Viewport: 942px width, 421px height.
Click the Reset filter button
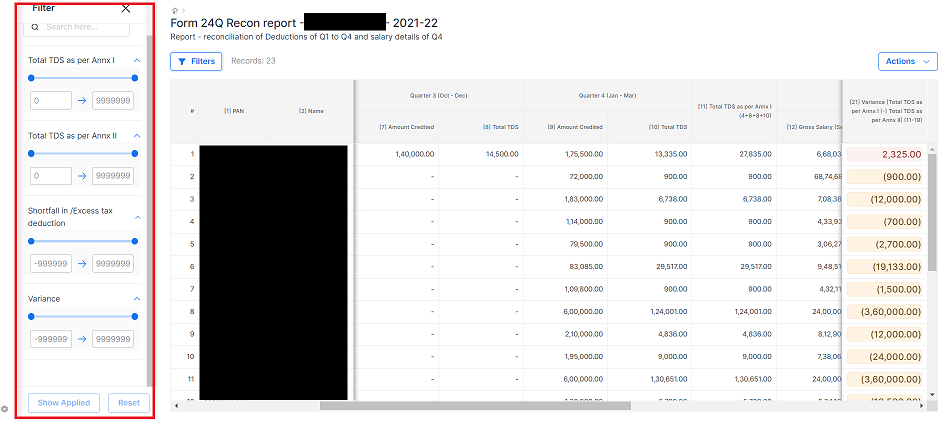coord(129,403)
